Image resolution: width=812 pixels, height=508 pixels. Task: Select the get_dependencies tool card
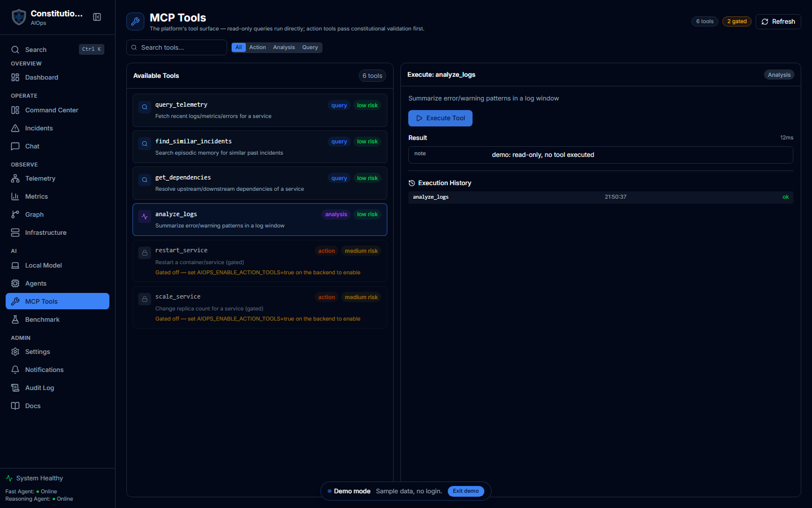(x=260, y=183)
